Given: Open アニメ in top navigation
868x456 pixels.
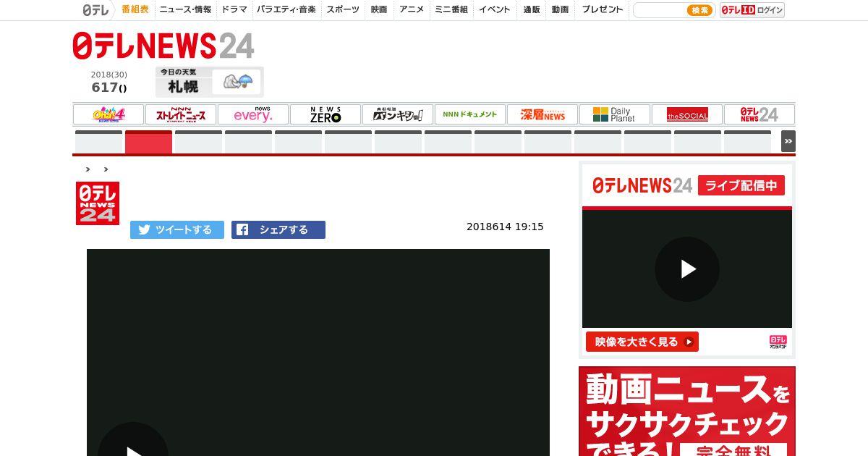Looking at the screenshot, I should click(x=412, y=9).
